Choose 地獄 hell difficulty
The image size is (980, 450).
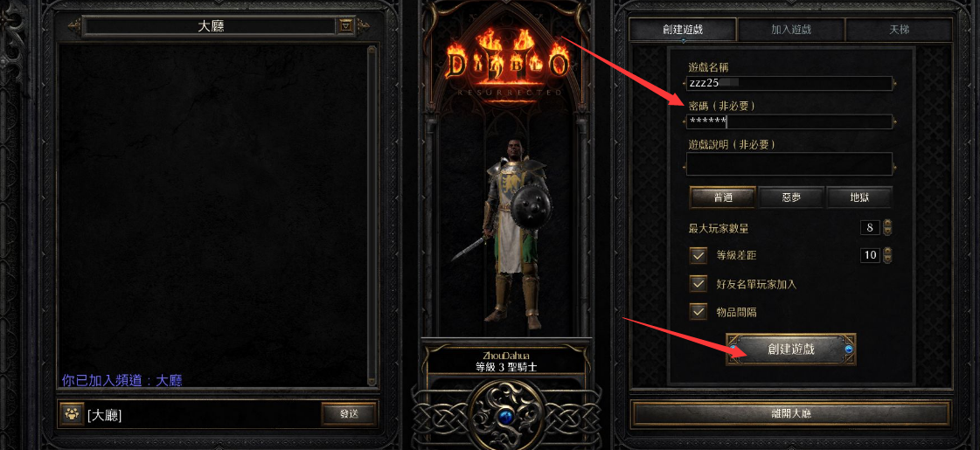tap(859, 197)
